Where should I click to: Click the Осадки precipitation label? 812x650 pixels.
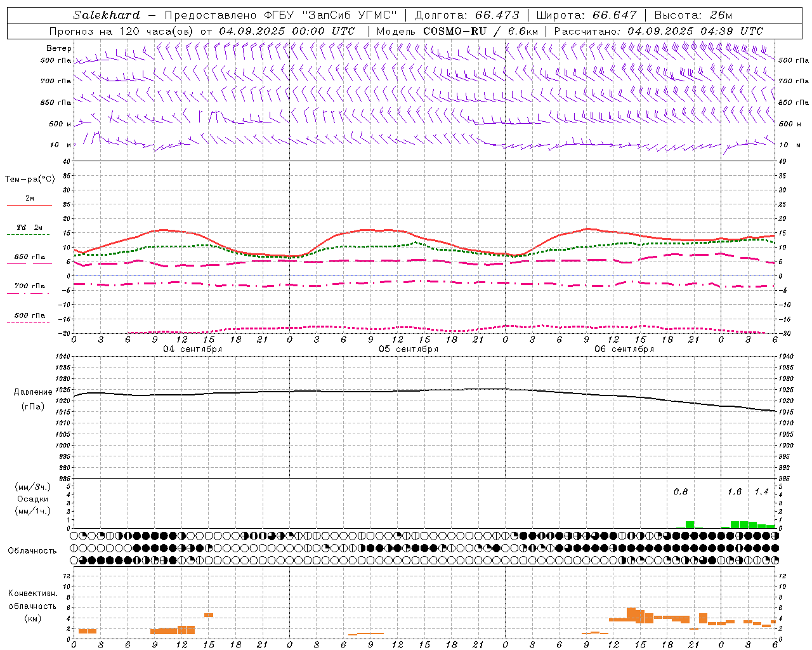33,499
